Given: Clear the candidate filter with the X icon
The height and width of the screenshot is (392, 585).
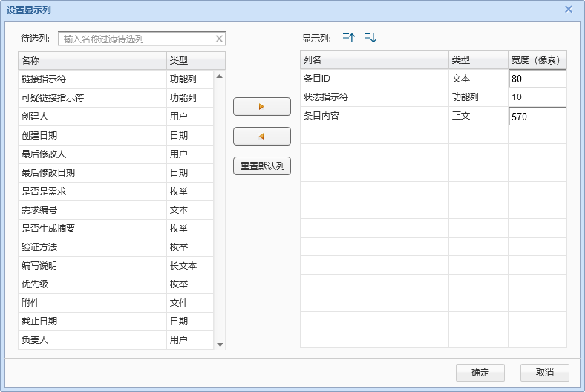Looking at the screenshot, I should 219,39.
